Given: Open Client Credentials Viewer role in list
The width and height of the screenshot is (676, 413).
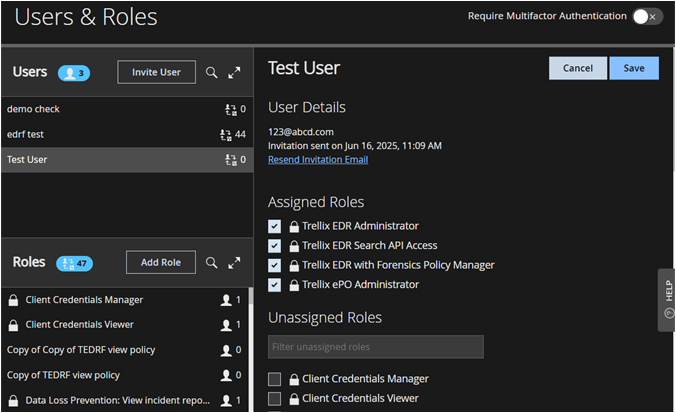Looking at the screenshot, I should 125,325.
